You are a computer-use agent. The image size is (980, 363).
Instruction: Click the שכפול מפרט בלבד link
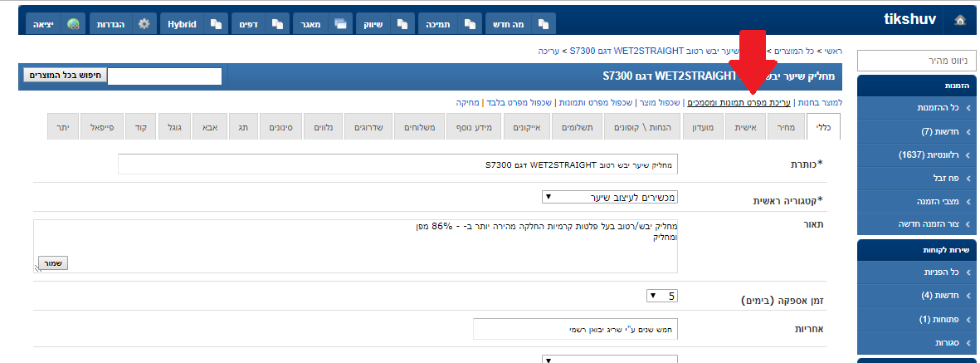click(x=519, y=102)
